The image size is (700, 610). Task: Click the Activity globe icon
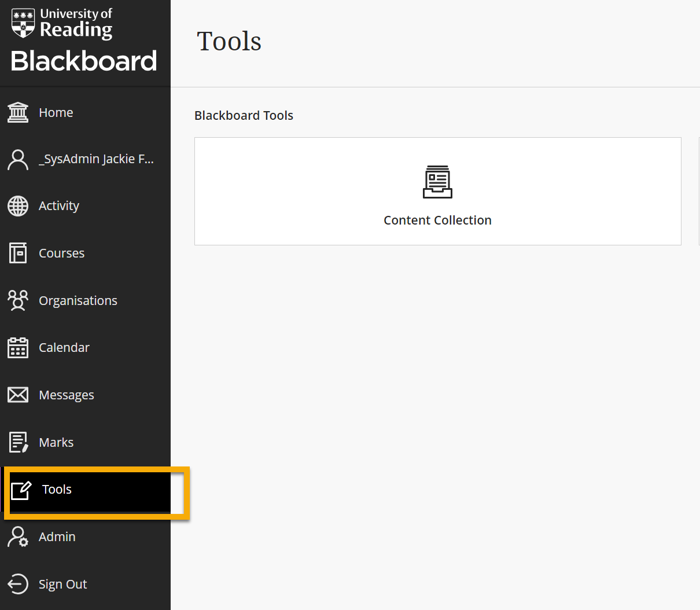(x=18, y=206)
